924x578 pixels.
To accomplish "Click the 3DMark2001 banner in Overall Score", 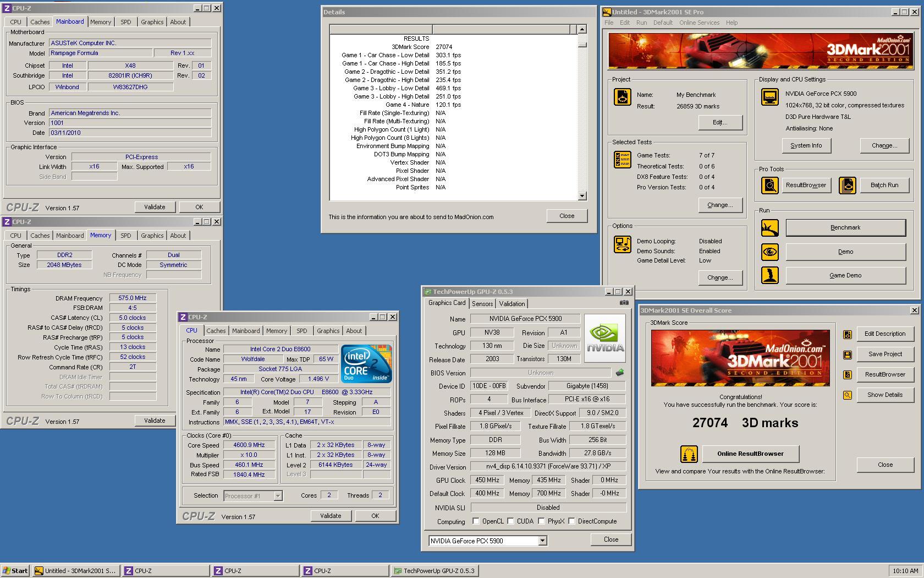I will point(740,358).
